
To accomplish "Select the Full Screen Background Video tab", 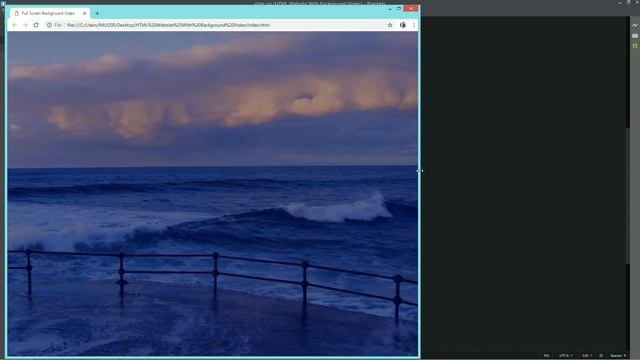I will [50, 13].
